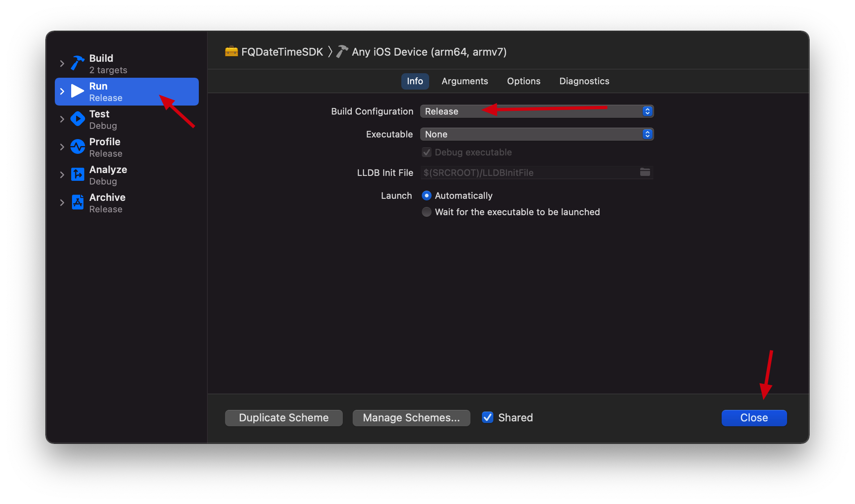Click the LLDB Init File text field
The width and height of the screenshot is (855, 504).
[528, 173]
